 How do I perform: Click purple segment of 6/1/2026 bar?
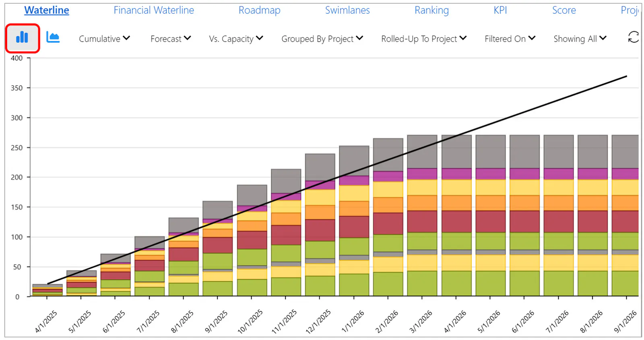[524, 174]
